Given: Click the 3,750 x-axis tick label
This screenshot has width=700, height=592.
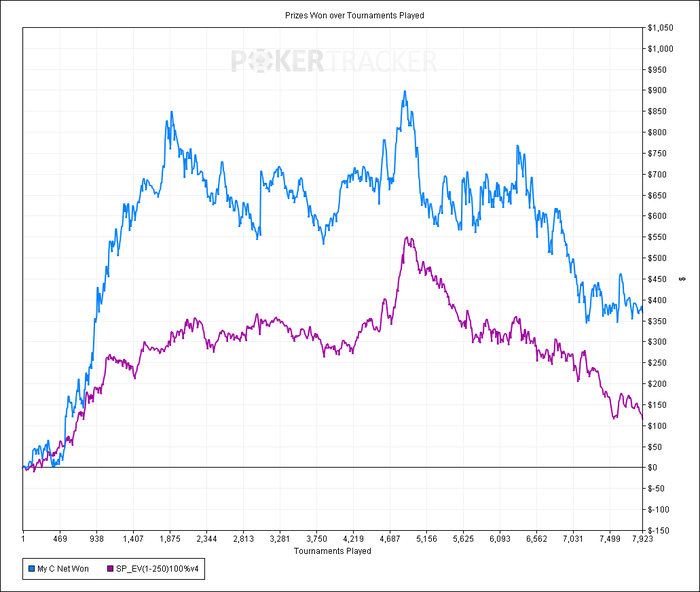Looking at the screenshot, I should coord(317,539).
